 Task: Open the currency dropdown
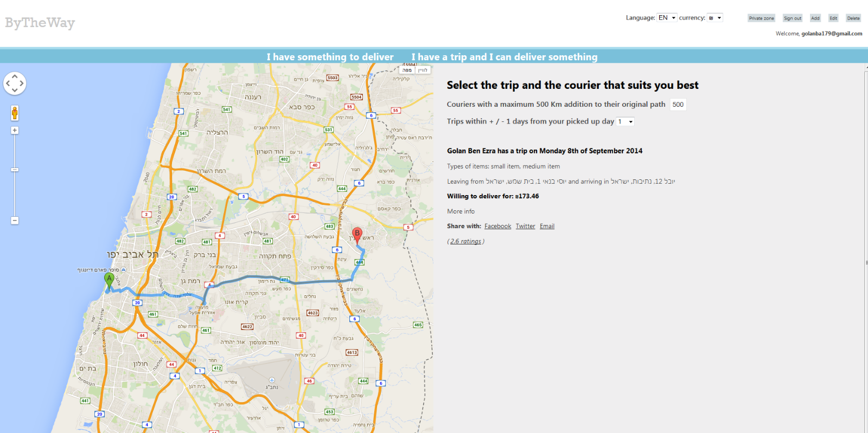[x=715, y=18]
